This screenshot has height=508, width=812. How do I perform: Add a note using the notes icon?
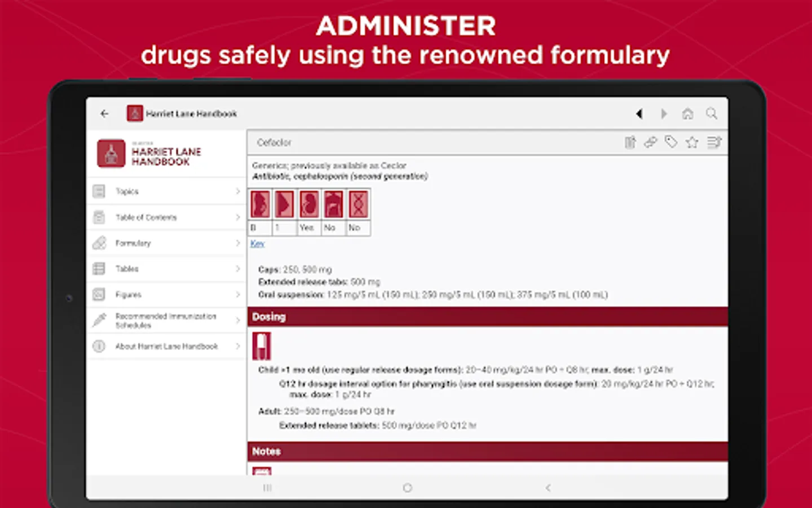pos(630,142)
